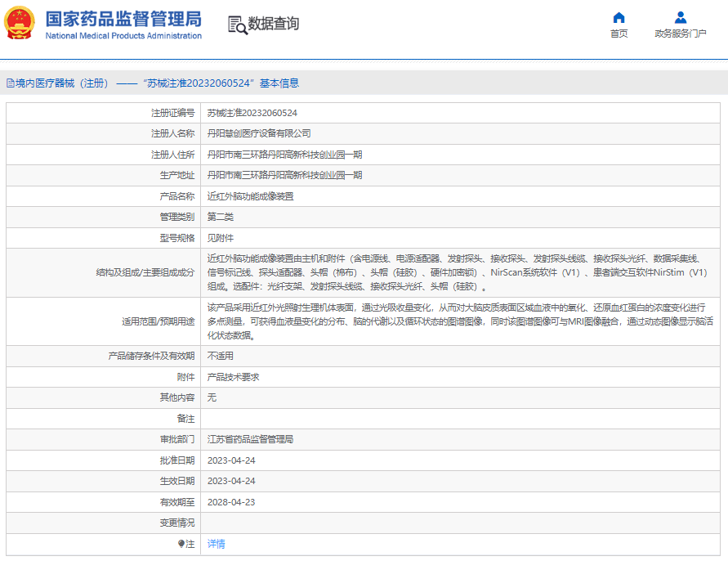Click the 注册证编号 label
728x561 pixels.
(172, 113)
